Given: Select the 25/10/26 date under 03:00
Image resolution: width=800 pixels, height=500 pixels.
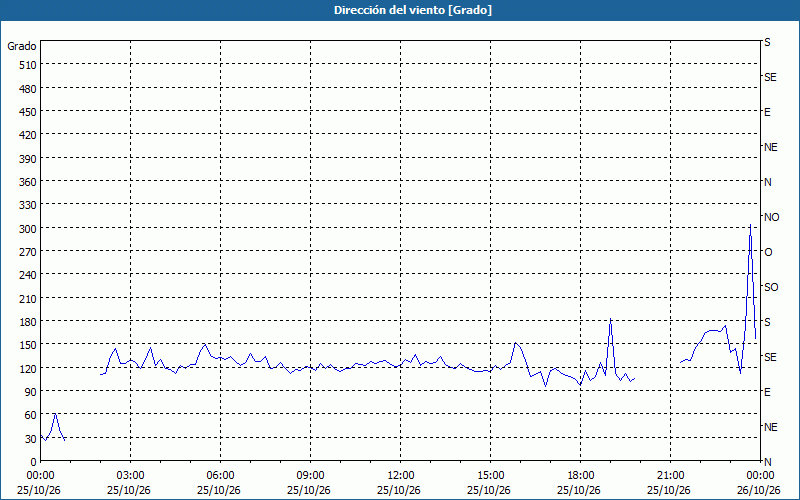Looking at the screenshot, I should point(129,490).
